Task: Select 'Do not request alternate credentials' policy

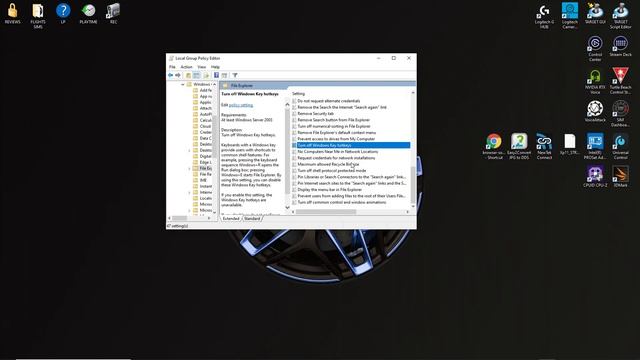Action: pos(329,101)
